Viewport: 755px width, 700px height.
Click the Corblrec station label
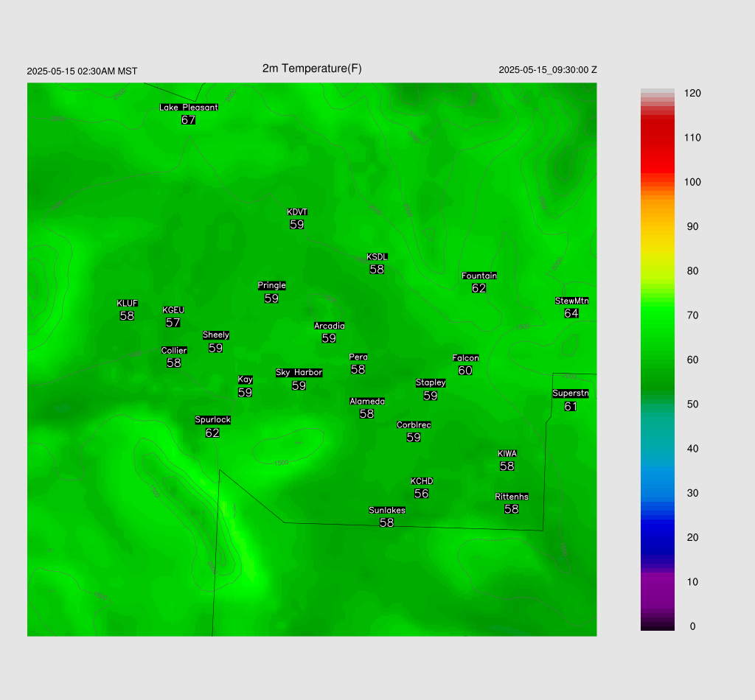tap(414, 425)
